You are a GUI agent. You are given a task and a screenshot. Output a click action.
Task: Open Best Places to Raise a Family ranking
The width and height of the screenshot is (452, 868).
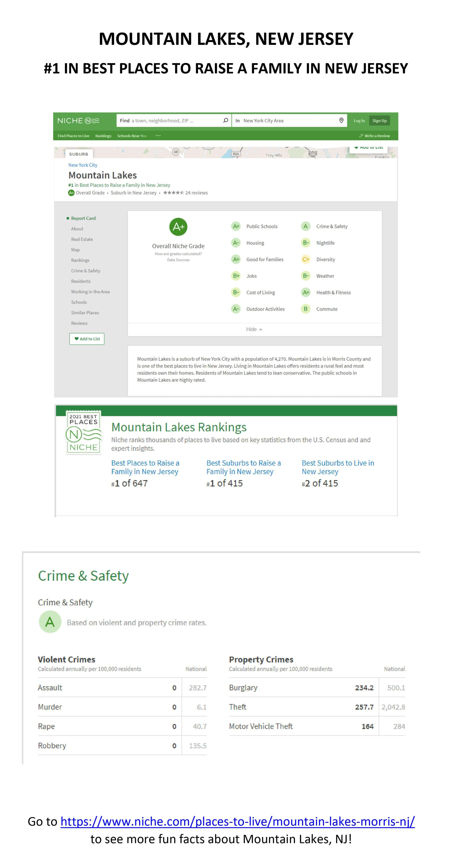[145, 467]
